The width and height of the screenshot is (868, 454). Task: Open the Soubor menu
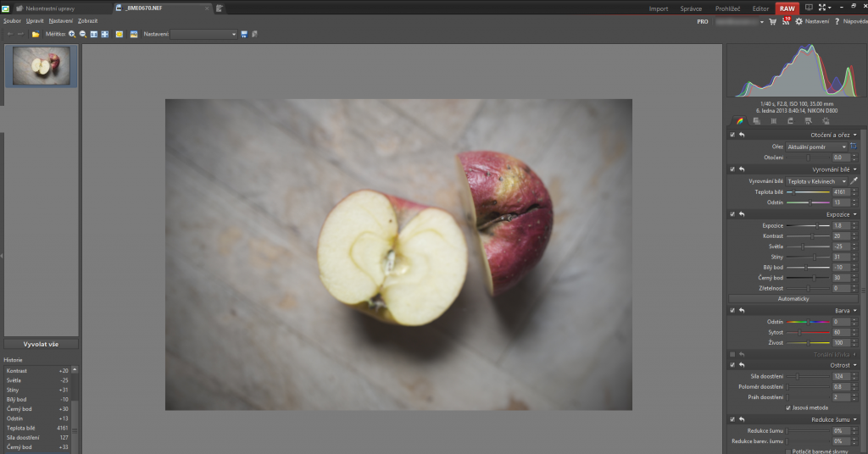pos(12,21)
